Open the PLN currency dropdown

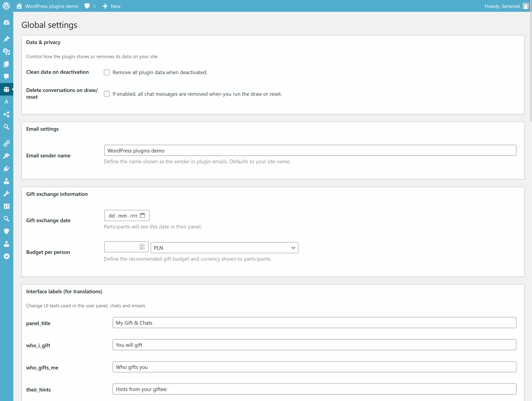point(224,248)
